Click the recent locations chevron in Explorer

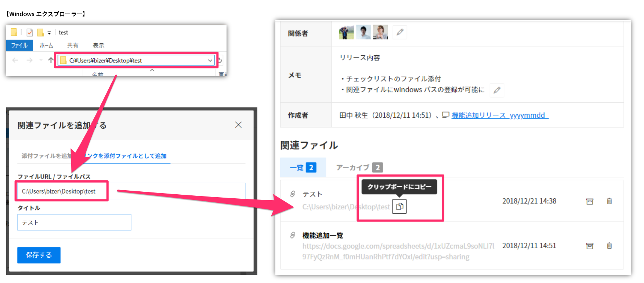pos(41,60)
